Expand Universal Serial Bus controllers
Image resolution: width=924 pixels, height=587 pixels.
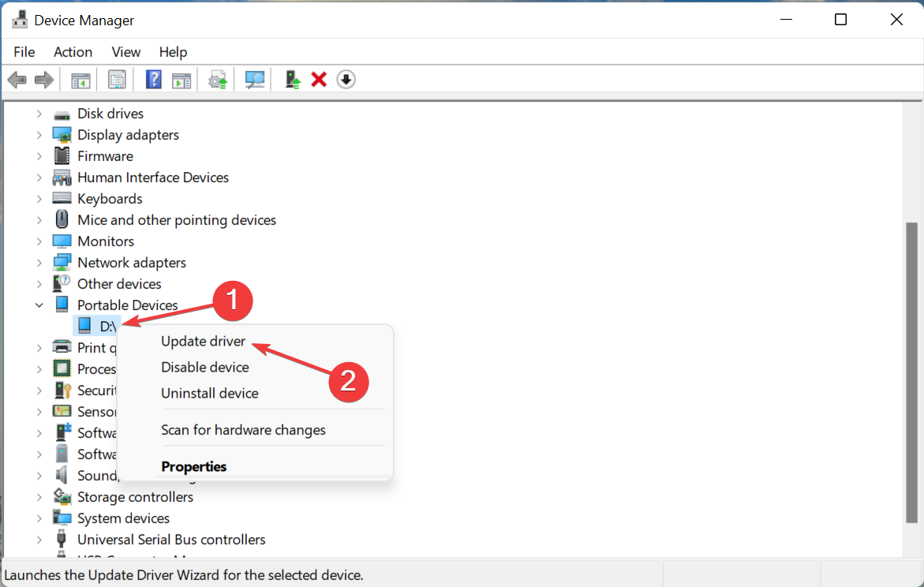click(39, 540)
